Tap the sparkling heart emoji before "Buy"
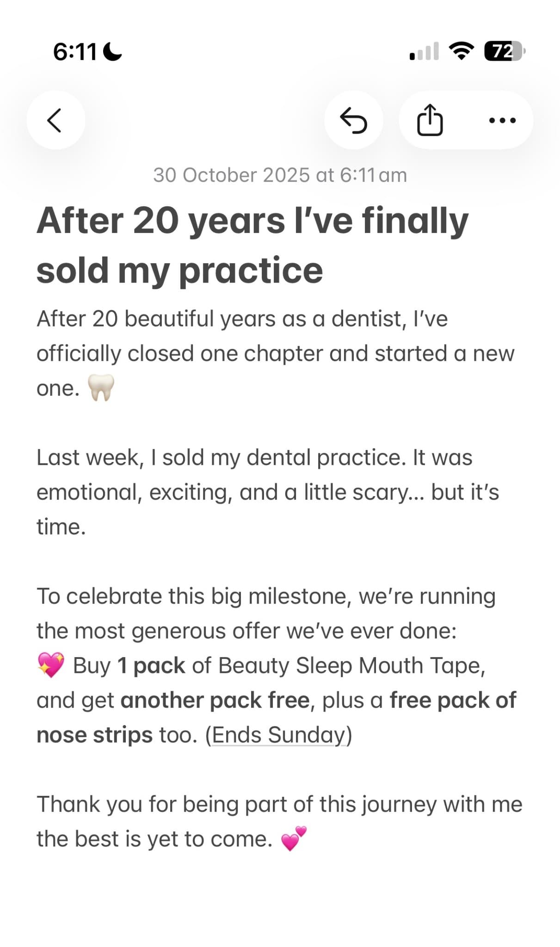The width and height of the screenshot is (560, 947). pos(51,665)
